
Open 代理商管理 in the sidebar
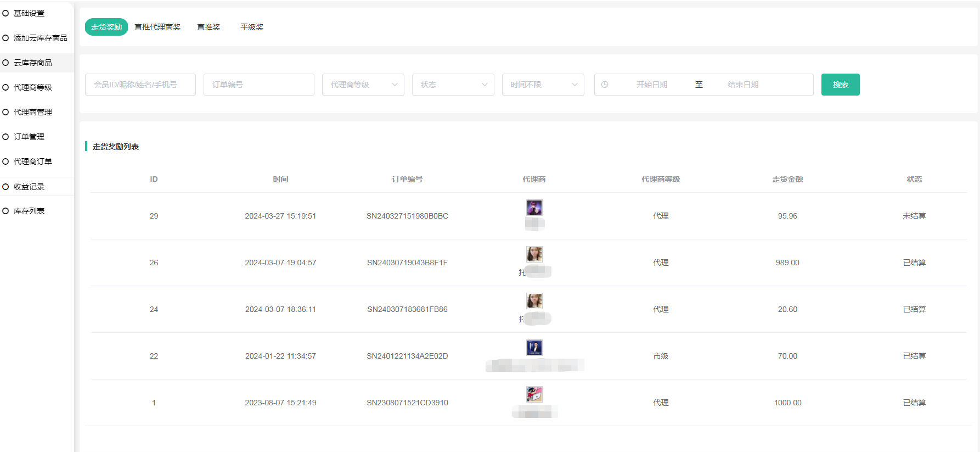[33, 112]
